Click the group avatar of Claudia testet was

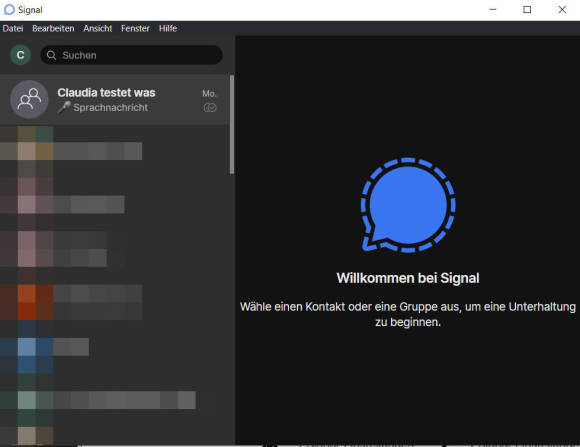pyautogui.click(x=29, y=99)
